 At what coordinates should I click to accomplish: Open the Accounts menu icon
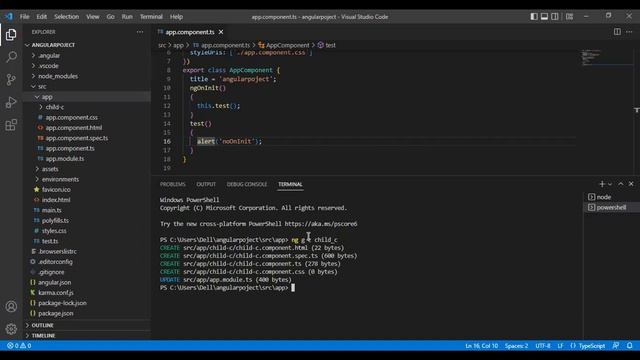pos(11,306)
